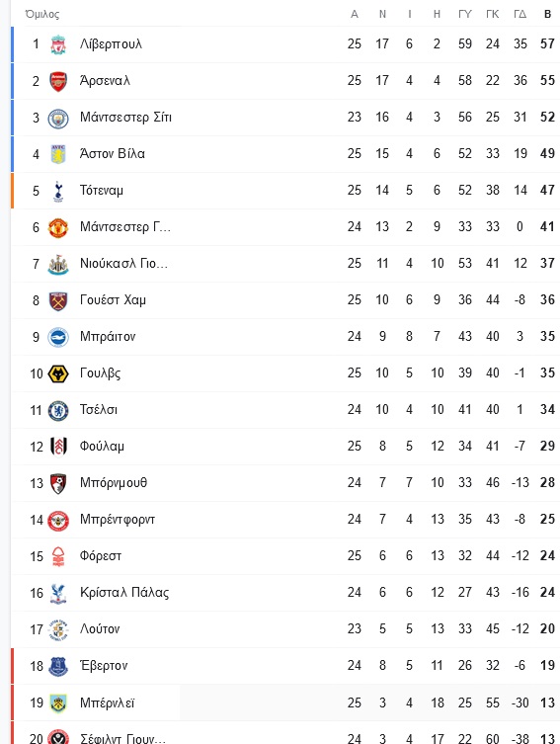
Task: Click the Everton crest icon
Action: (x=58, y=666)
